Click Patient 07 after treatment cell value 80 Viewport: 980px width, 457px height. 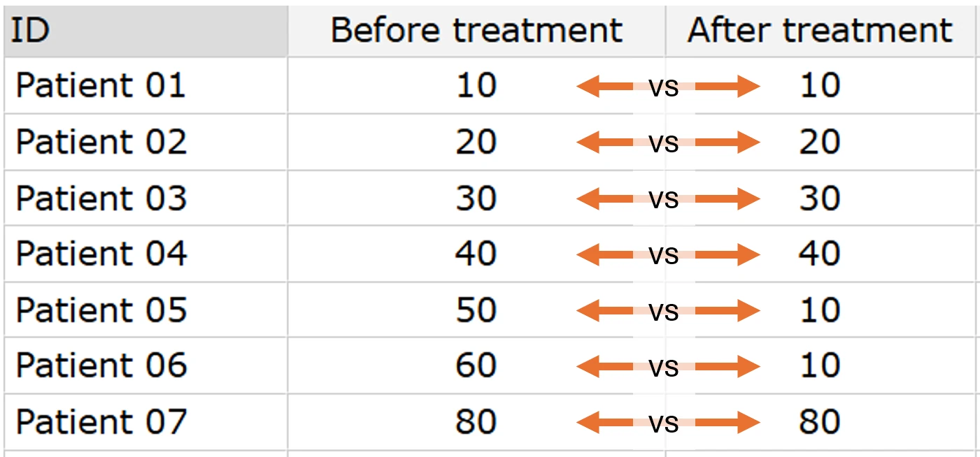pyautogui.click(x=820, y=422)
